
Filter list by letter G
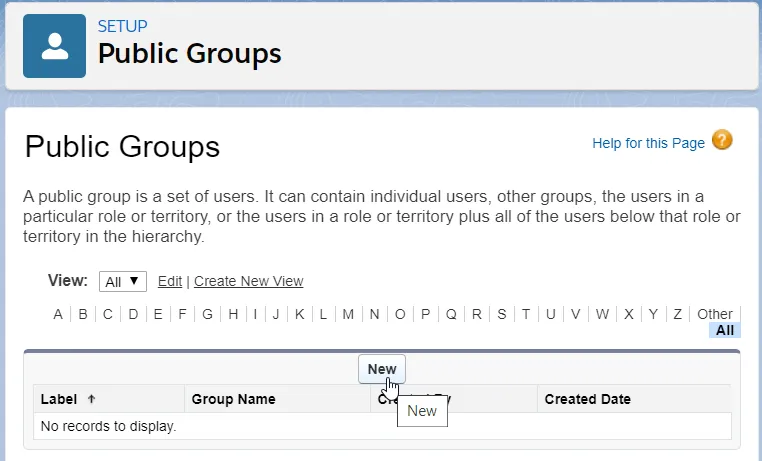208,314
